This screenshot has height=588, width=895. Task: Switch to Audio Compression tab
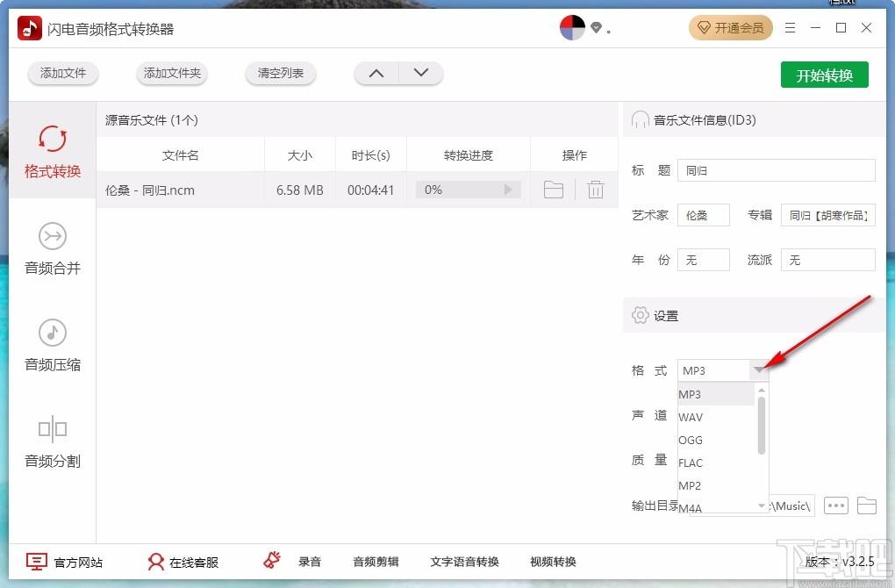(53, 346)
